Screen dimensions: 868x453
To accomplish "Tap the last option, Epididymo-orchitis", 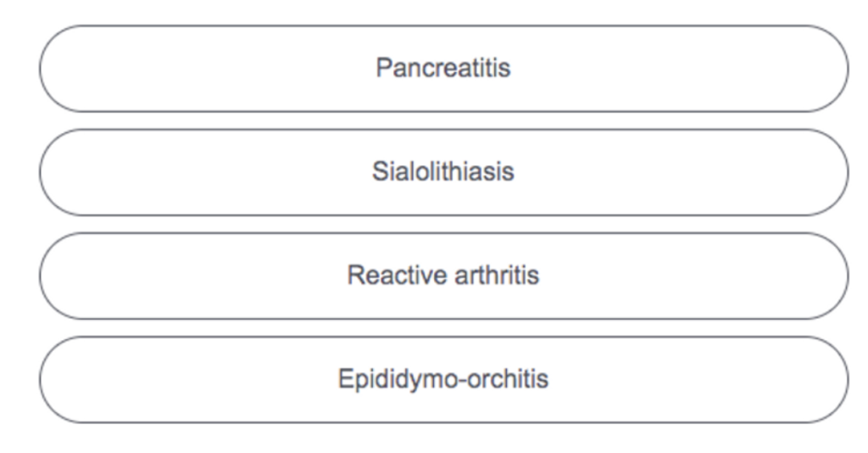I will pos(443,379).
